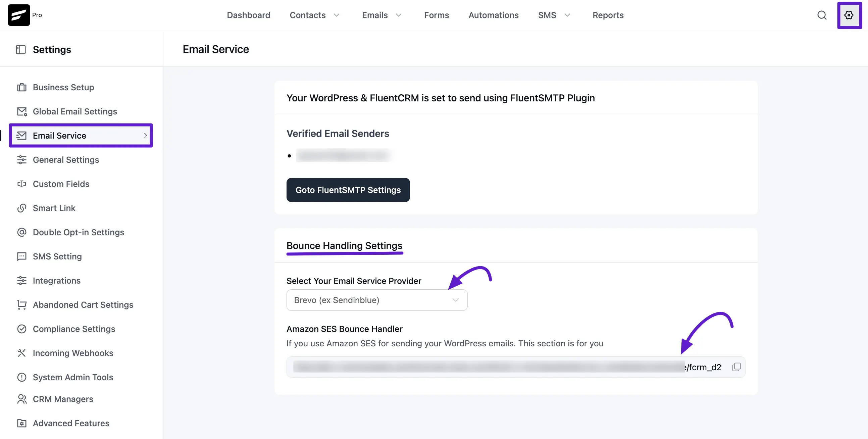This screenshot has width=868, height=439.
Task: Click the Verified Email Senders heading
Action: click(x=338, y=134)
